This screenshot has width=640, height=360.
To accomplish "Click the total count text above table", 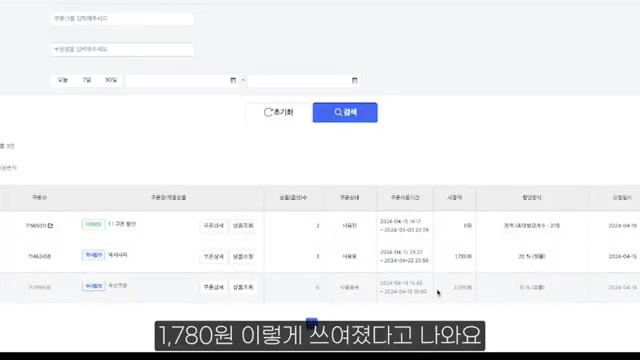I will [7, 146].
